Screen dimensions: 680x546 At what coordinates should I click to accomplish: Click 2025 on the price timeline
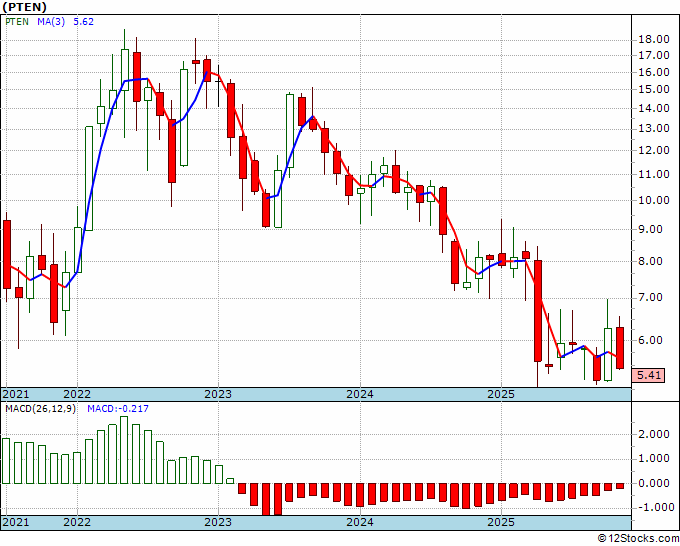click(x=501, y=394)
